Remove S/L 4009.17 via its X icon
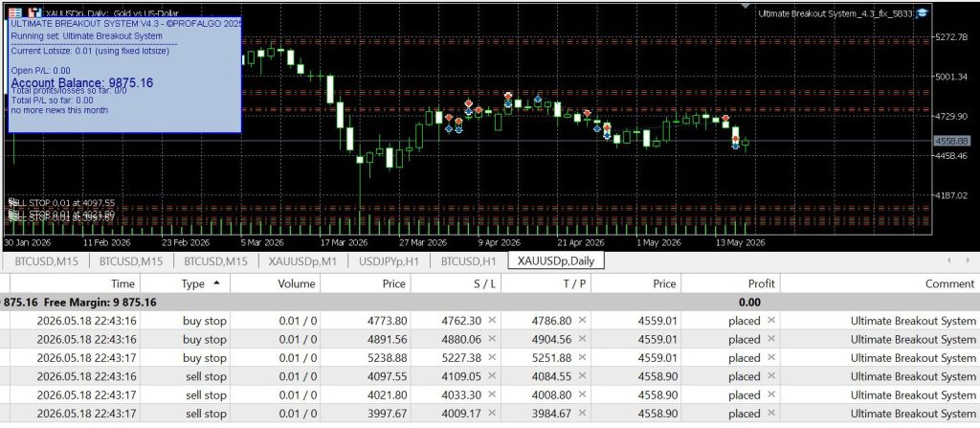 [x=492, y=414]
